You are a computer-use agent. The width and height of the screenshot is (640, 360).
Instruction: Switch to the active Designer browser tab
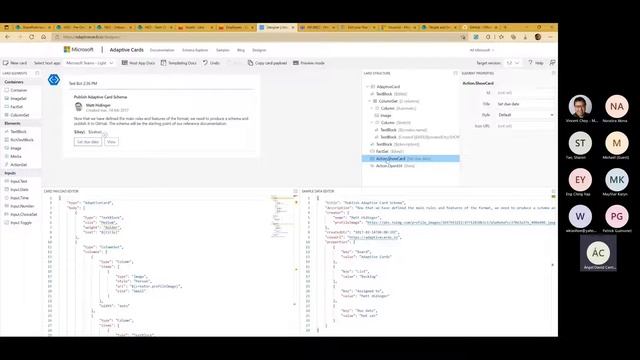[x=276, y=27]
